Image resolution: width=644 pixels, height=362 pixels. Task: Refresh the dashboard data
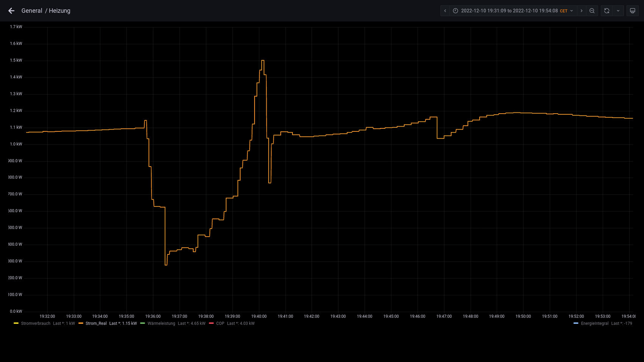(x=606, y=11)
